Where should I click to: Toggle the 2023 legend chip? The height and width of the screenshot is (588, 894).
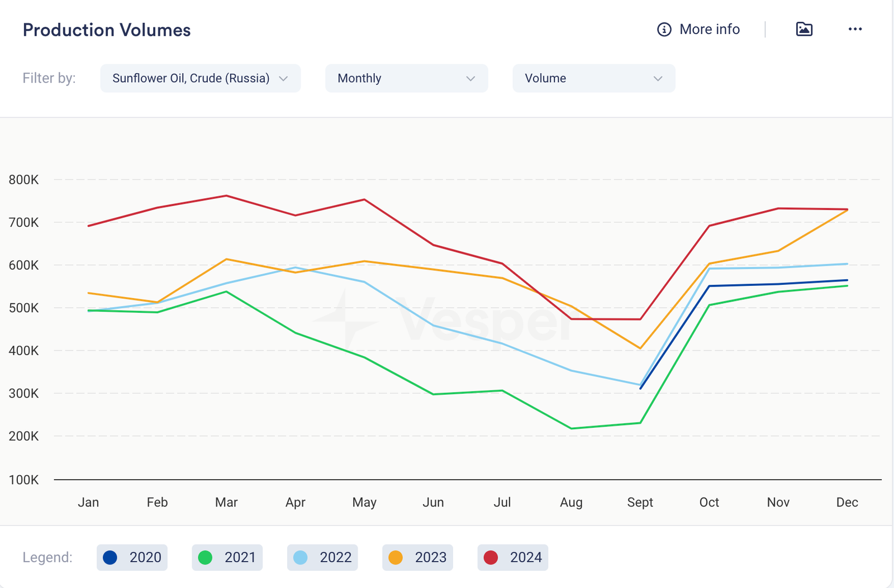417,557
